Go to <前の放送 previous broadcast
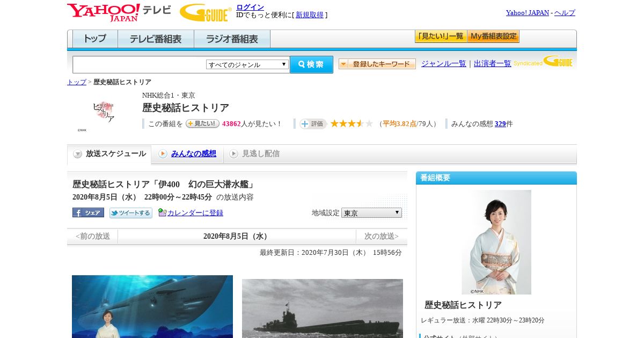This screenshot has width=644, height=338. (x=93, y=236)
